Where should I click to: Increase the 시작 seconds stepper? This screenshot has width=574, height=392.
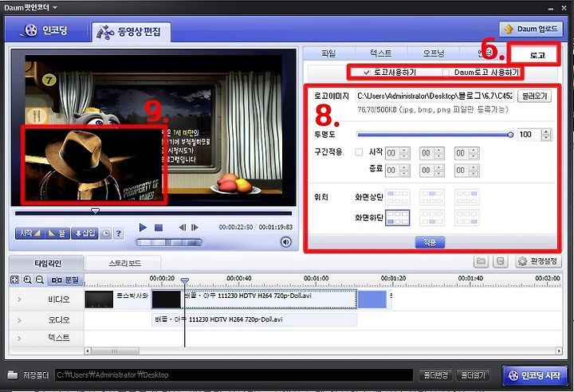474,151
